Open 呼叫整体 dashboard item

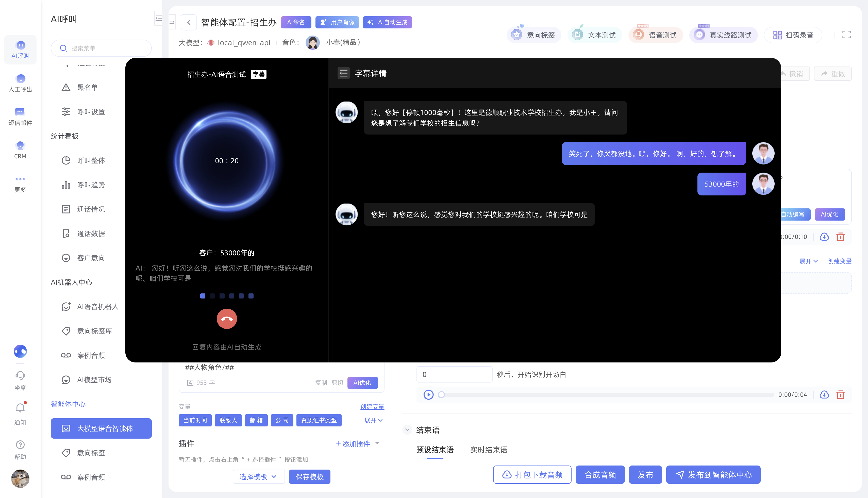[x=91, y=160]
